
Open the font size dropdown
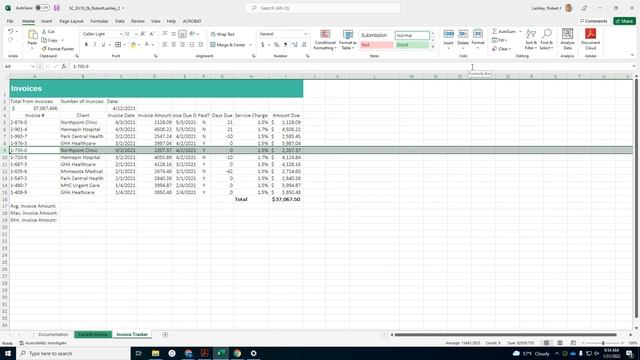(x=136, y=34)
